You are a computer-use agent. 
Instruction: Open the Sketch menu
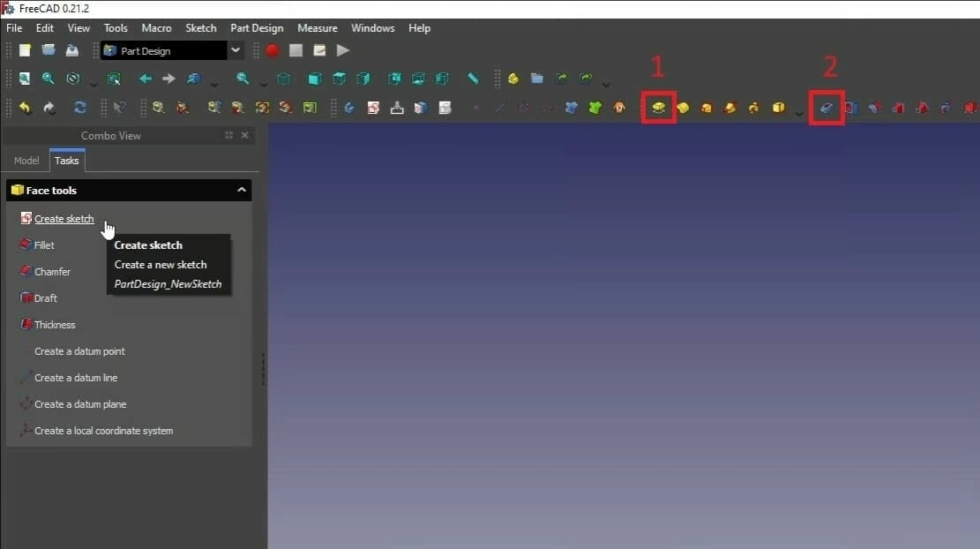click(x=200, y=27)
